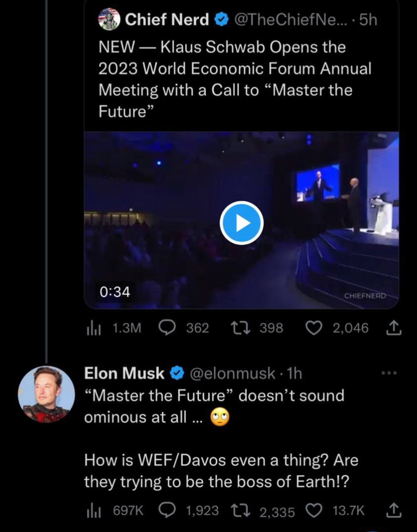This screenshot has height=532, width=417.
Task: Open Elon Musk's profile picture
Action: (x=47, y=394)
